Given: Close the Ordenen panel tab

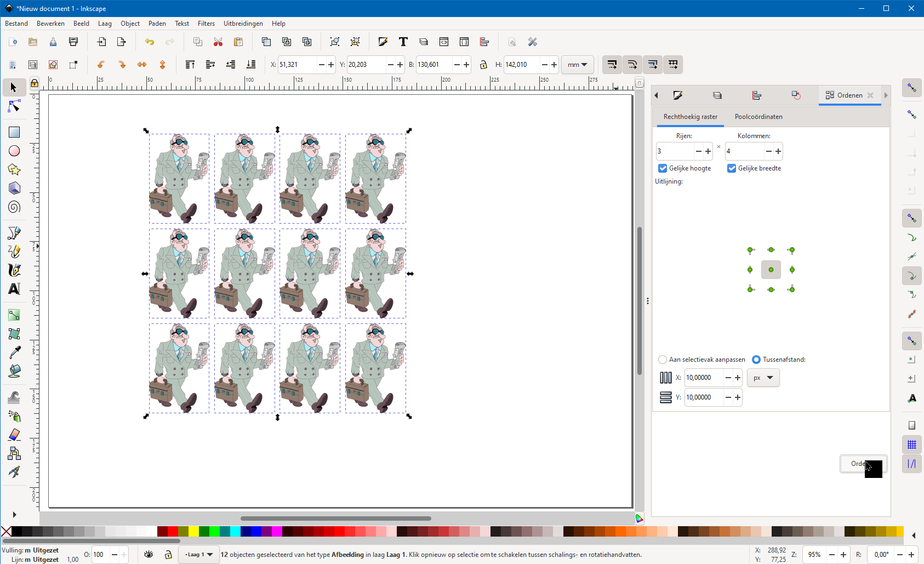Looking at the screenshot, I should click(x=870, y=95).
